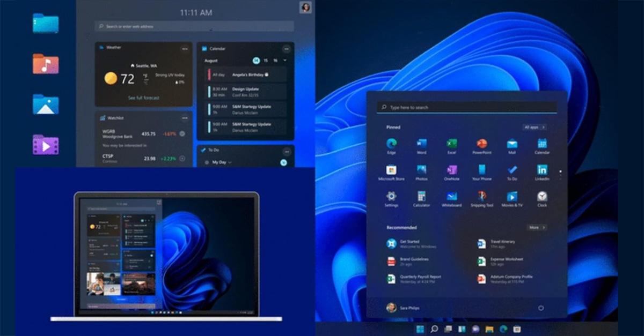Click the power button in Start menu
This screenshot has height=336, width=644.
(541, 308)
